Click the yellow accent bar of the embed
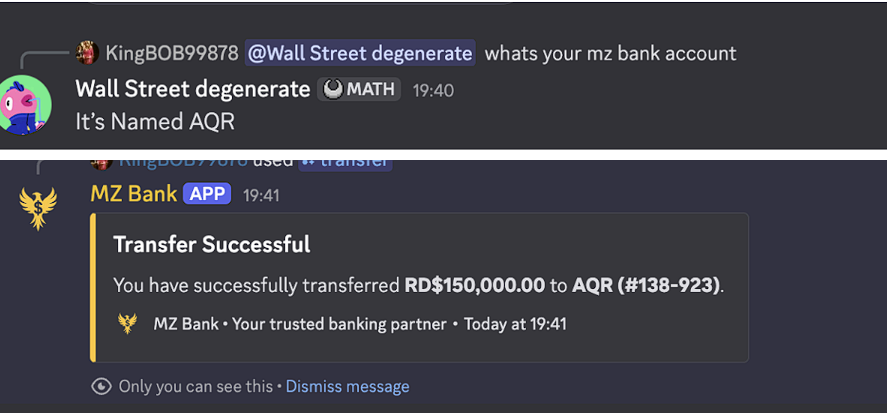 click(93, 287)
